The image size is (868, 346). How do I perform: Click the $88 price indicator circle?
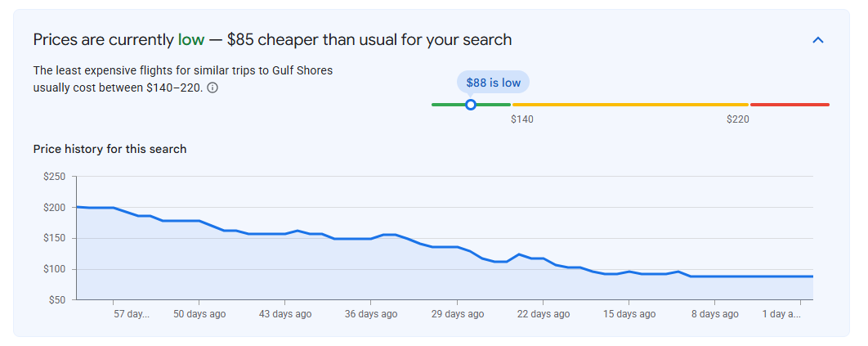point(471,105)
